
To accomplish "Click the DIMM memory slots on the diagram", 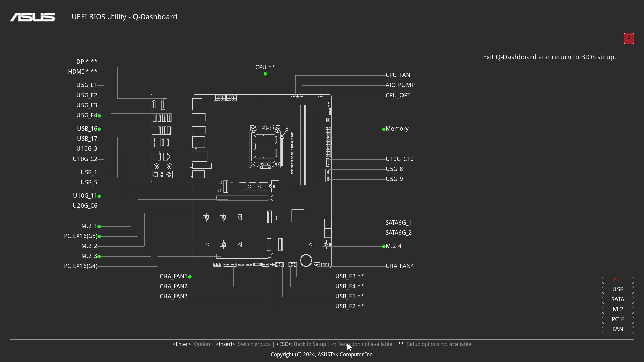I will [305, 145].
